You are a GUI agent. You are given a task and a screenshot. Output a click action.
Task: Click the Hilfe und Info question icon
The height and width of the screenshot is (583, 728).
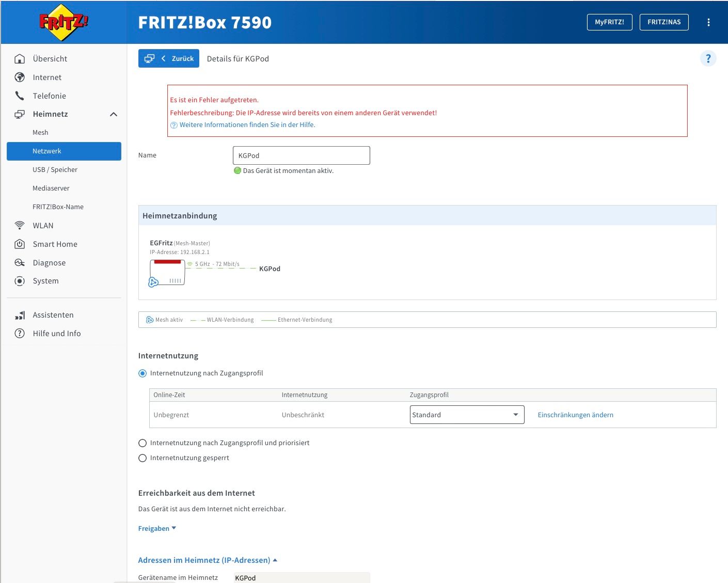pyautogui.click(x=20, y=334)
